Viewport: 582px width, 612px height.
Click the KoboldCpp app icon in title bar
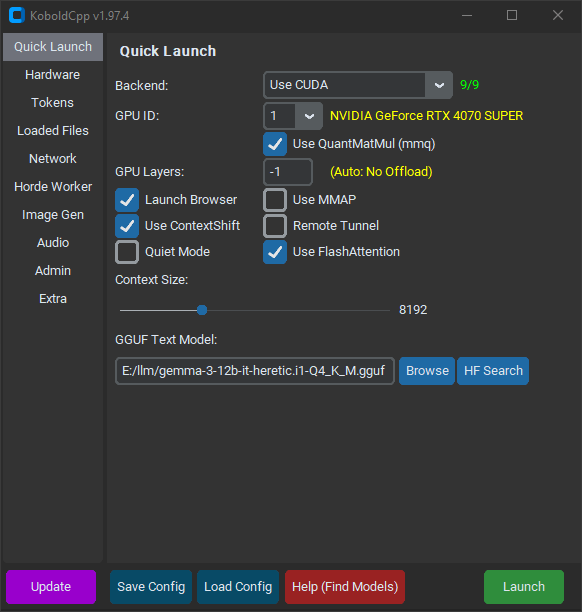(x=17, y=15)
